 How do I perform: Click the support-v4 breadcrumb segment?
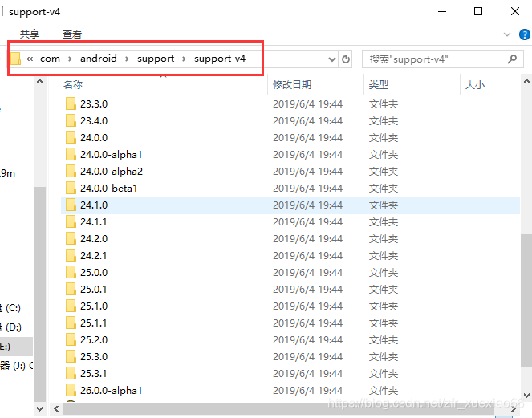point(220,59)
